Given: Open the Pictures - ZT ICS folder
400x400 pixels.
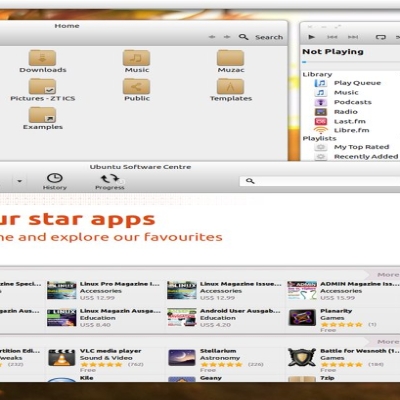Looking at the screenshot, I should [43, 90].
